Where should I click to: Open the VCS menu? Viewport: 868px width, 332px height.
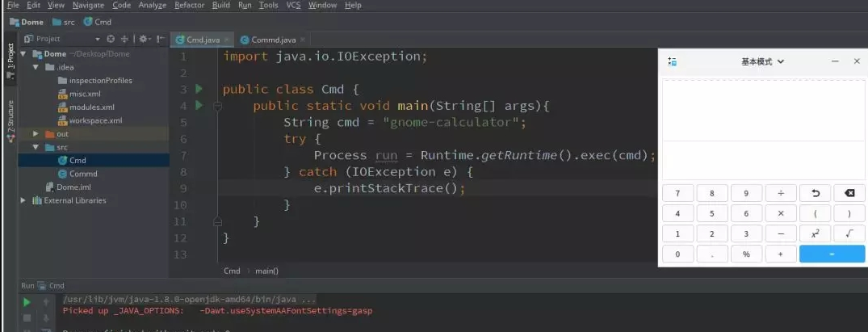coord(293,5)
